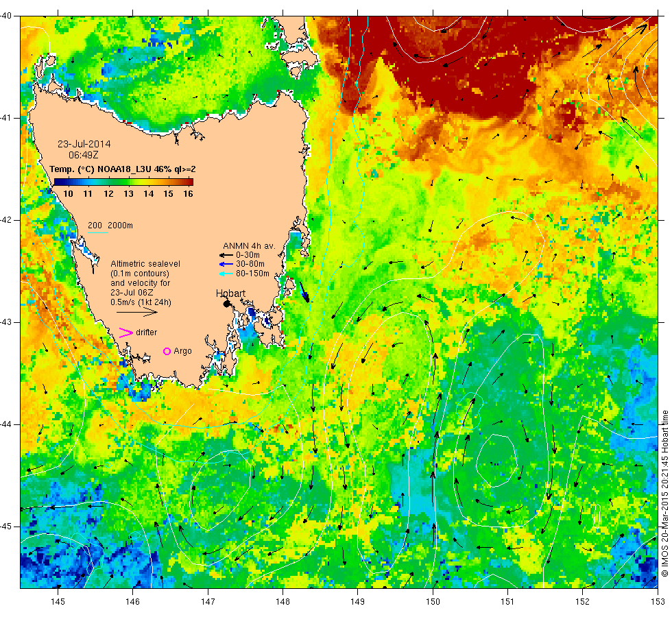Click longitude axis label 145

[58, 601]
